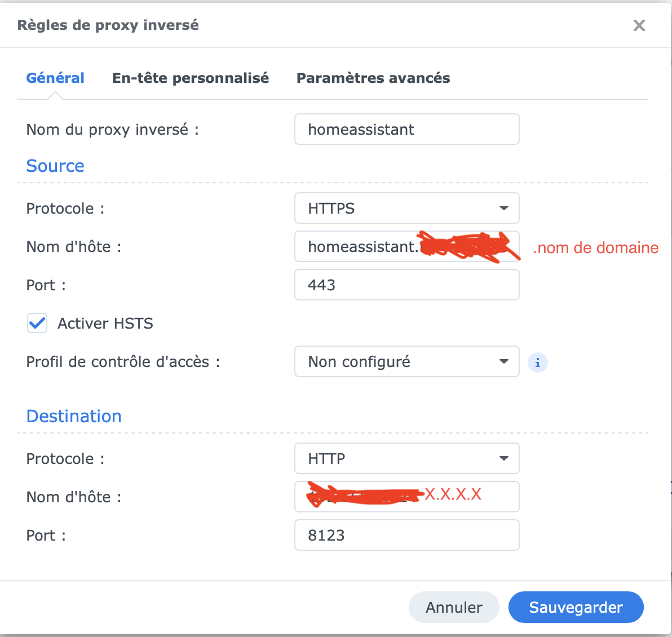Open the Source Protocole HTTPS dropdown
The image size is (672, 637).
[406, 209]
